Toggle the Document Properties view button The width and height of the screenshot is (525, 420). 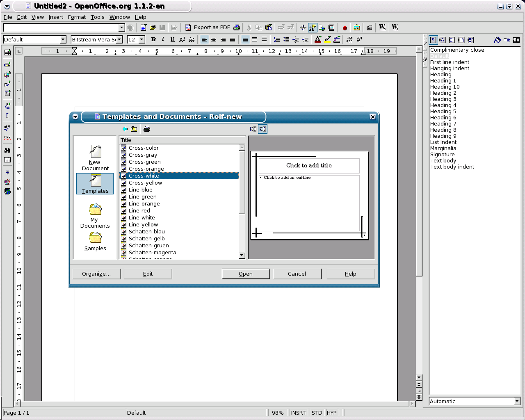coord(253,129)
